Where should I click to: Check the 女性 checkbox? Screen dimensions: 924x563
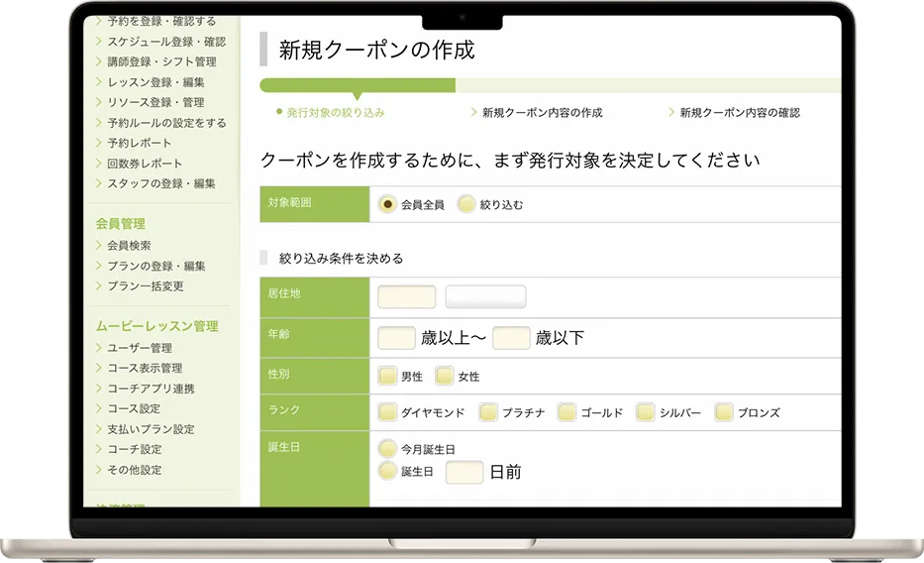pyautogui.click(x=445, y=376)
